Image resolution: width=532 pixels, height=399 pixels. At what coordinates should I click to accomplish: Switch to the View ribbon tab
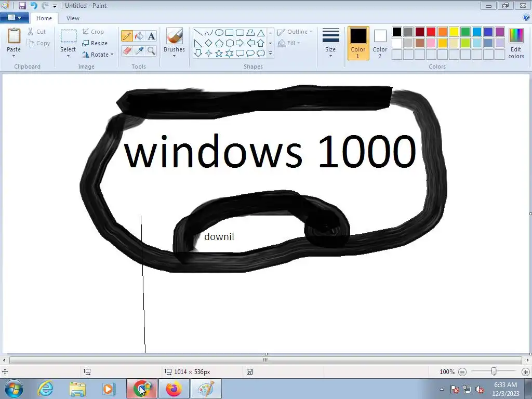(x=73, y=18)
